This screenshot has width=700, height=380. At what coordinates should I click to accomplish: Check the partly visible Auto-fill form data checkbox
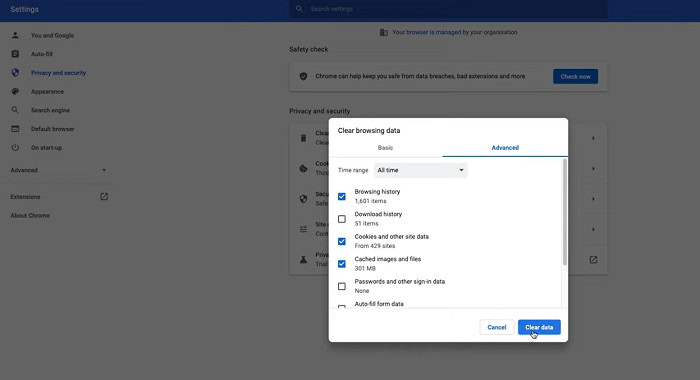tap(342, 307)
